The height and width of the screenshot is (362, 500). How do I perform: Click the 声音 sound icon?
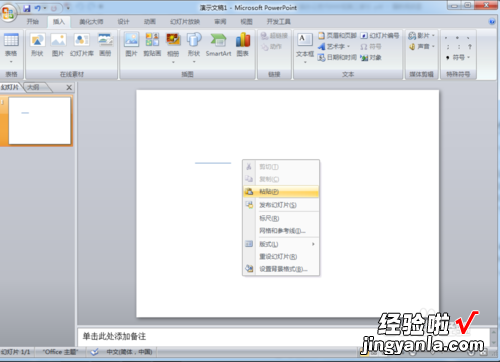pyautogui.click(x=419, y=46)
